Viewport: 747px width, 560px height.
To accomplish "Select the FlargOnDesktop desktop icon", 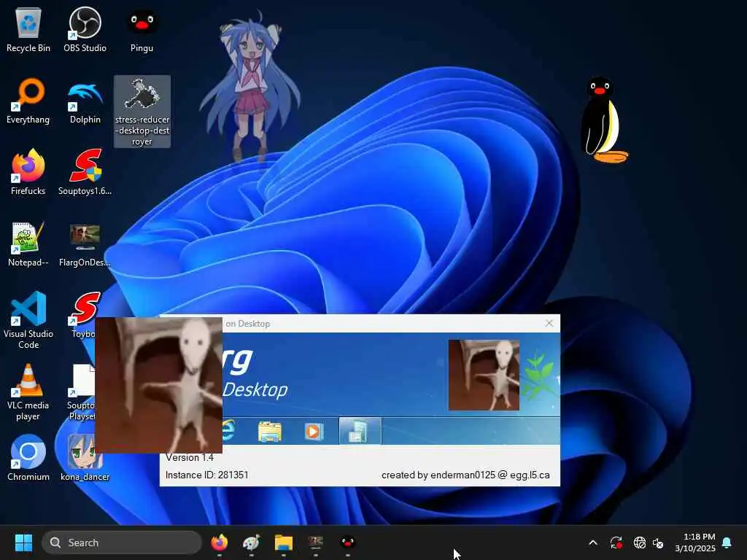I will [85, 244].
